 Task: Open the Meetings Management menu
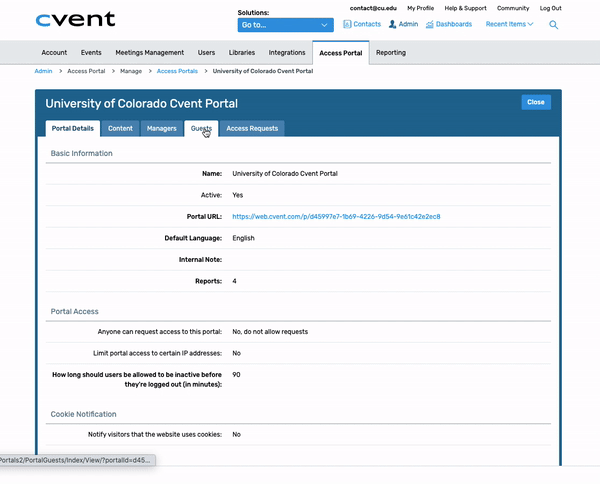coord(150,52)
